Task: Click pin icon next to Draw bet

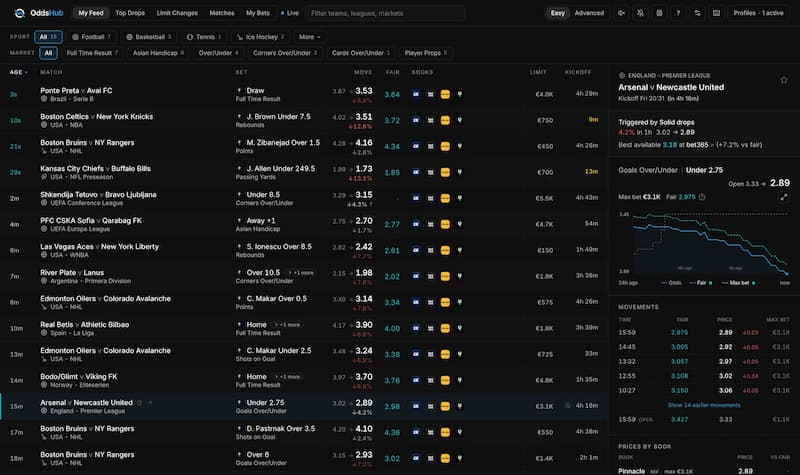Action: 239,90
